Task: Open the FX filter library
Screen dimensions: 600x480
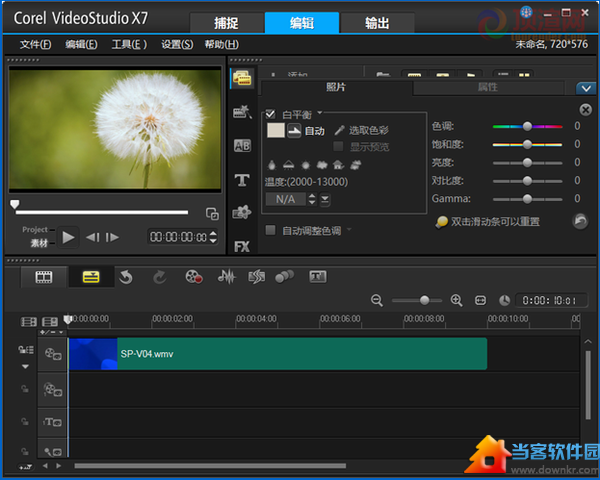Action: 241,245
